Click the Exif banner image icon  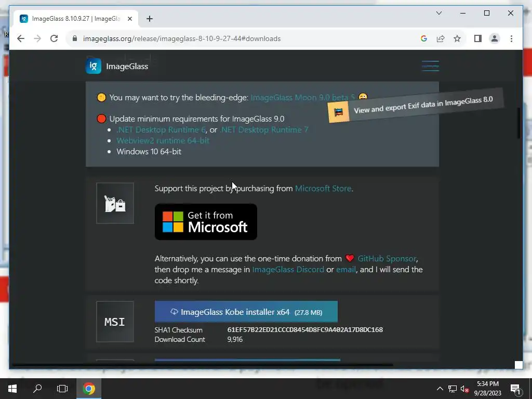click(x=338, y=112)
